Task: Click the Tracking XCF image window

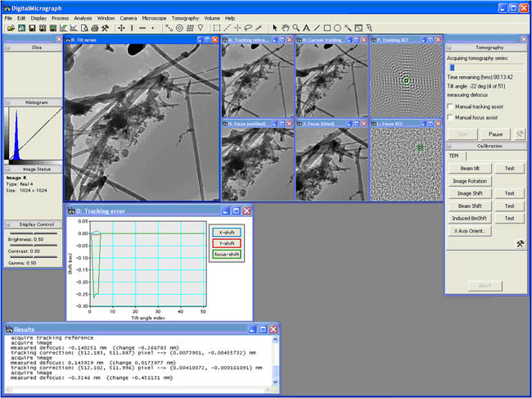Action: [407, 77]
